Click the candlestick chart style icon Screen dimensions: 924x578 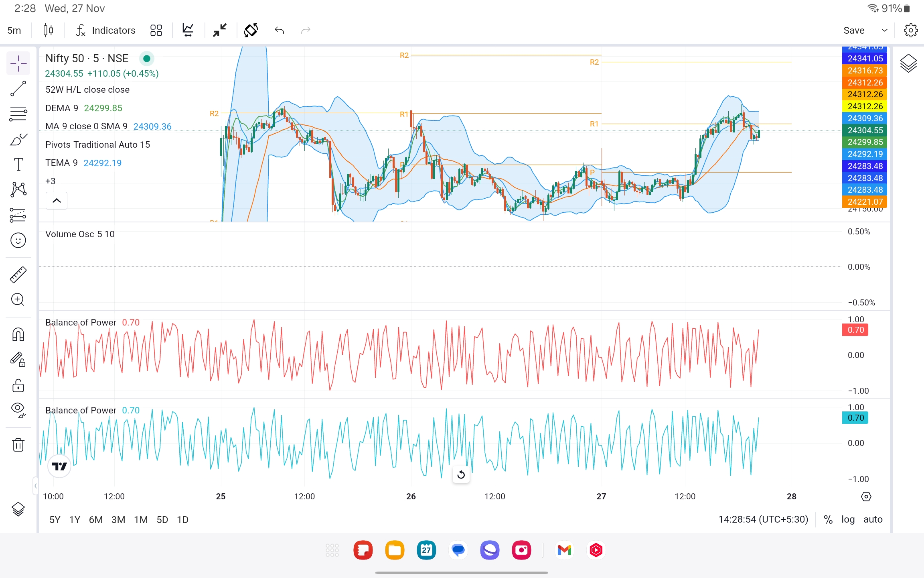pyautogui.click(x=48, y=30)
